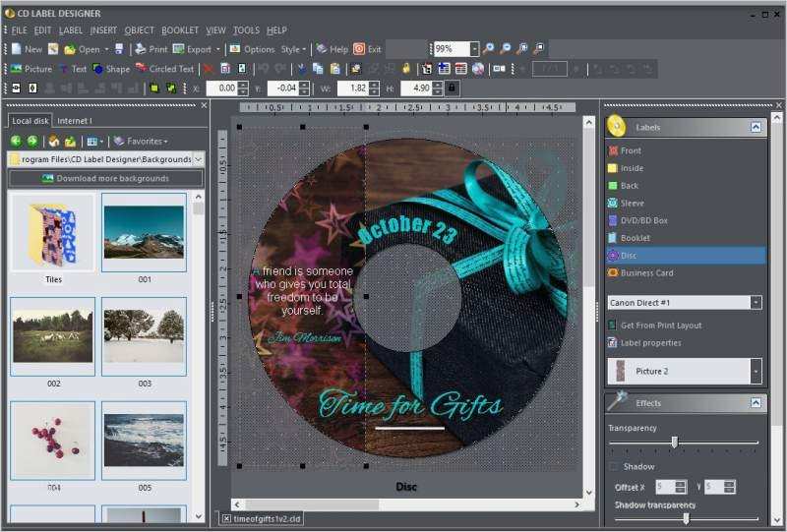Click the green back arrow in browser
This screenshot has width=787, height=532.
pos(16,141)
